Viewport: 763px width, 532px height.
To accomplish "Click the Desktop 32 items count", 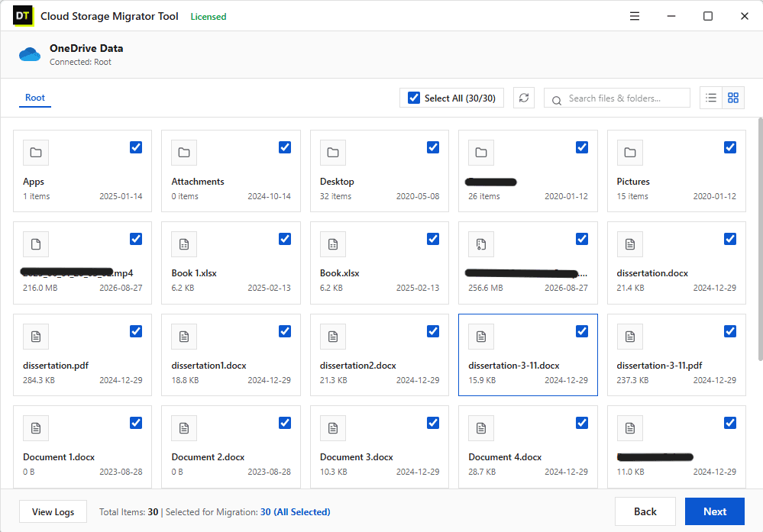I will 335,196.
